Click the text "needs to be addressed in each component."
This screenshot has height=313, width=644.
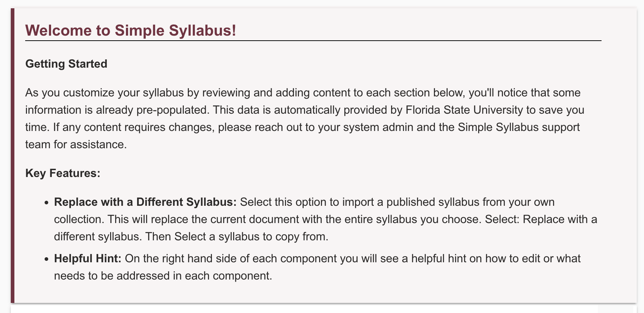click(x=163, y=276)
